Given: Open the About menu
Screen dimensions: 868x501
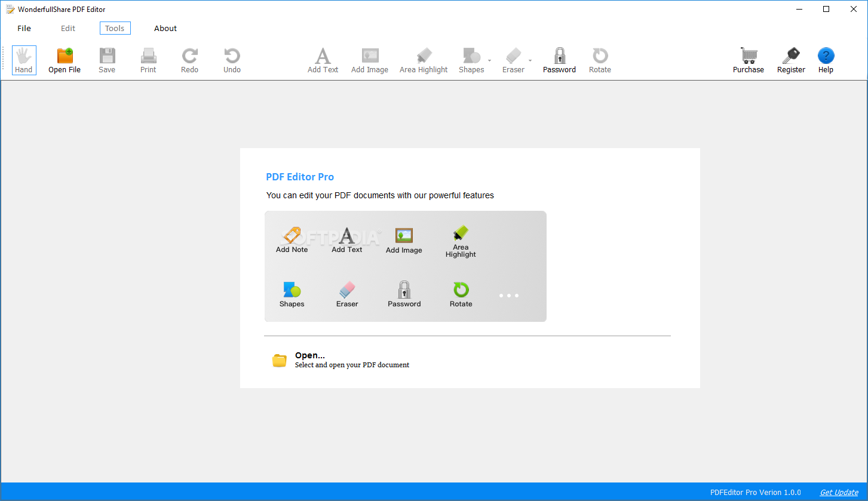Looking at the screenshot, I should (165, 28).
